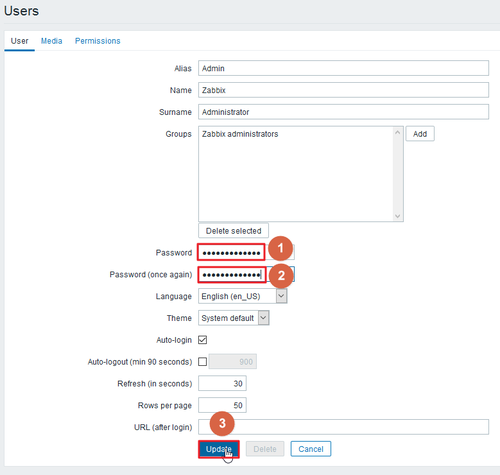The height and width of the screenshot is (475, 500).
Task: Click the Language dropdown arrow
Action: [x=282, y=296]
